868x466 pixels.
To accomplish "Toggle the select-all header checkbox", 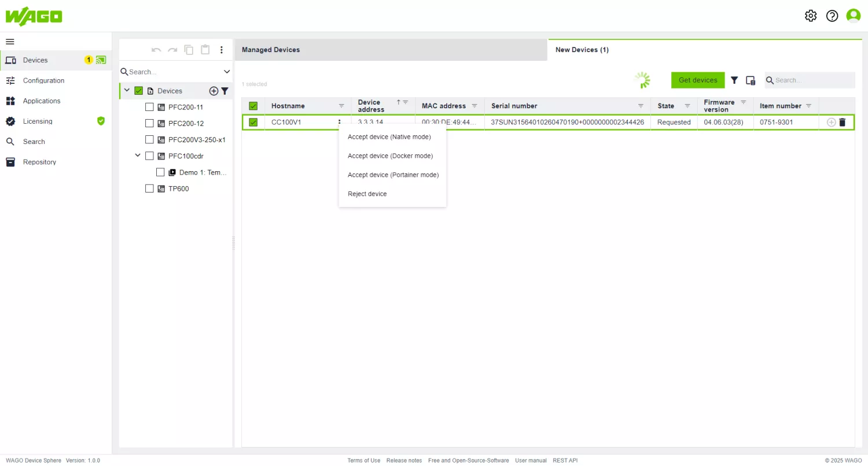I will pyautogui.click(x=253, y=106).
